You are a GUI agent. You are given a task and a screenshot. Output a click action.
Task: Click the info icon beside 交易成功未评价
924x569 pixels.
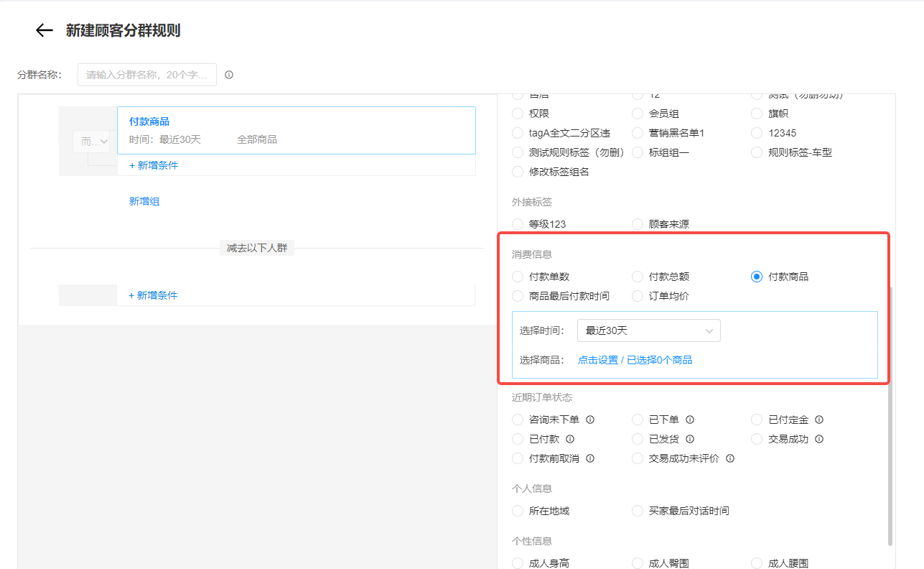pos(730,458)
